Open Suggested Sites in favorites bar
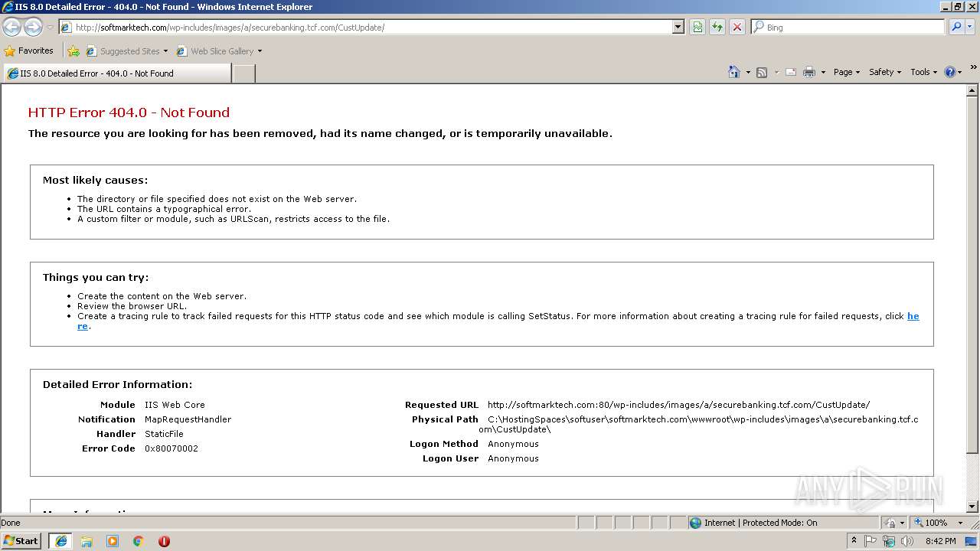This screenshot has height=551, width=980. [126, 51]
